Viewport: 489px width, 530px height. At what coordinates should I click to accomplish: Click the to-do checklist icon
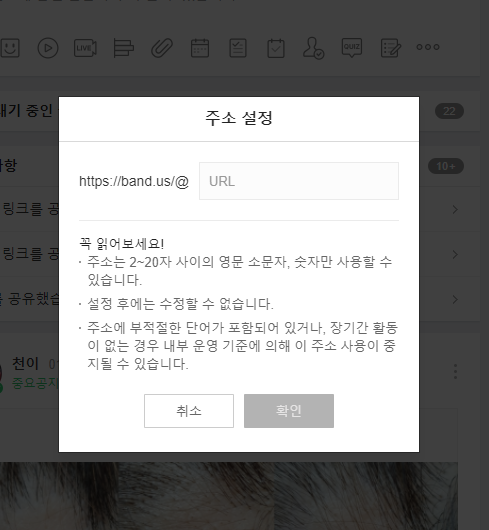(x=238, y=48)
